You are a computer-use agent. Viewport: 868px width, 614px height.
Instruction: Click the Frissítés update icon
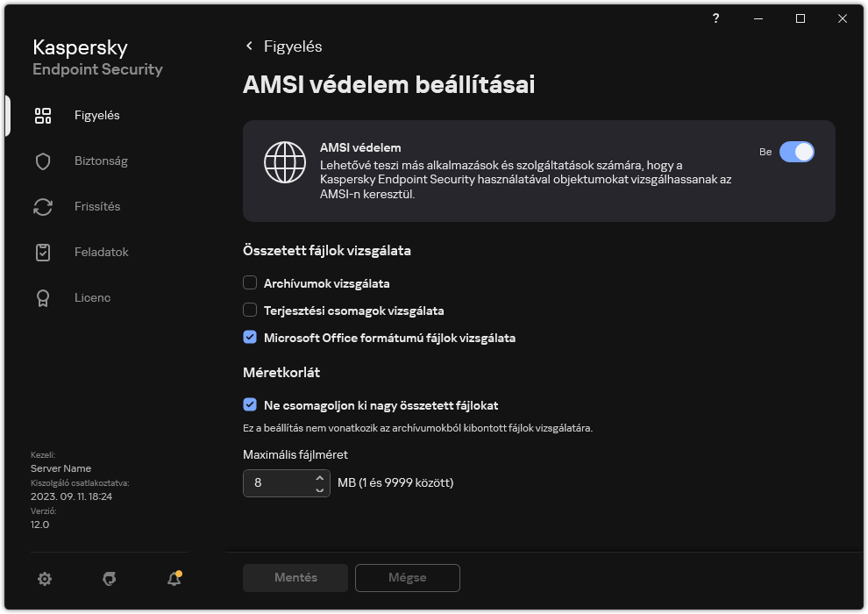[x=43, y=206]
